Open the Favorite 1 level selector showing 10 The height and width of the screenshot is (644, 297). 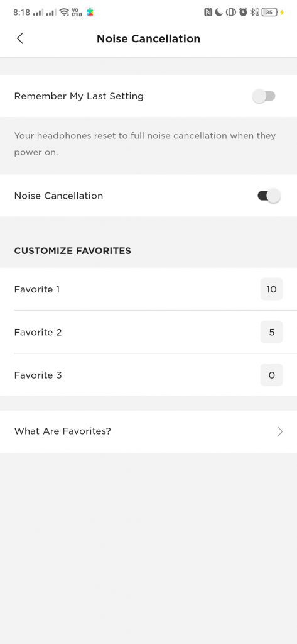click(x=271, y=289)
